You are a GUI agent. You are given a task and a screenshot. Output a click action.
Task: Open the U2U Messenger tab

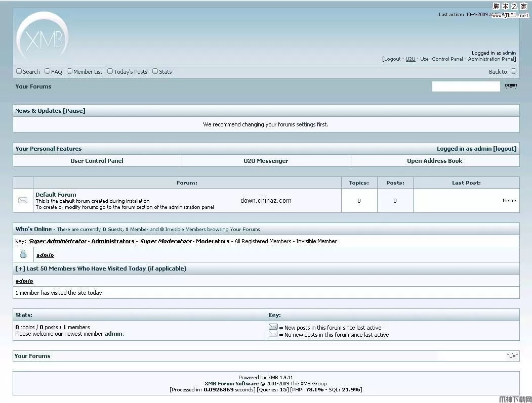pos(266,160)
